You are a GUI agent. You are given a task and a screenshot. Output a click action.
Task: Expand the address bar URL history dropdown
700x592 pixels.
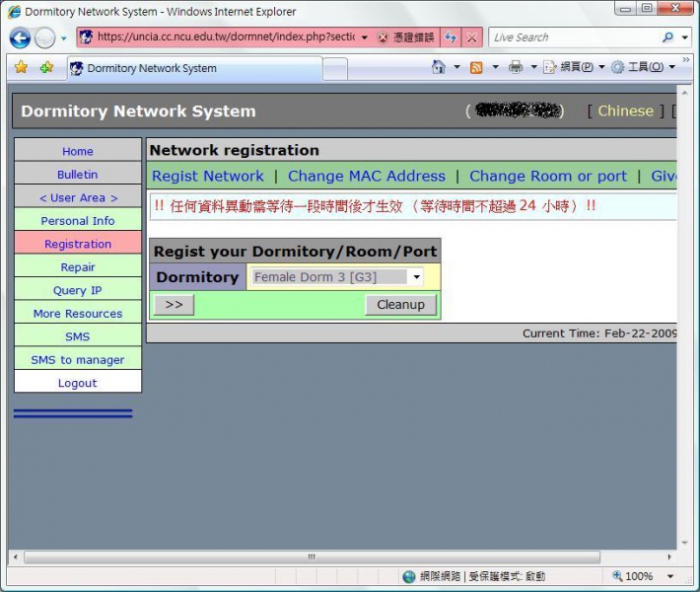pos(364,37)
